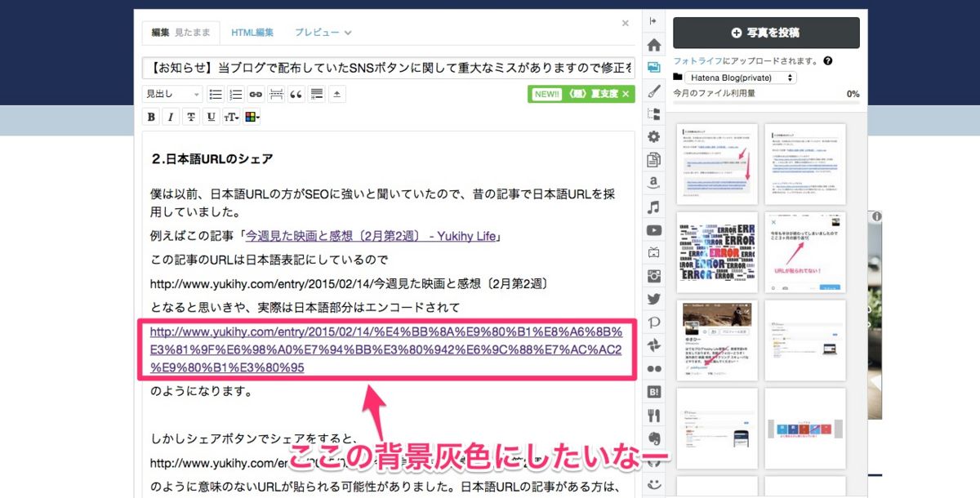Select the colorful share buttons thumbnail
Viewport: 980px width, 498px height.
click(805, 429)
